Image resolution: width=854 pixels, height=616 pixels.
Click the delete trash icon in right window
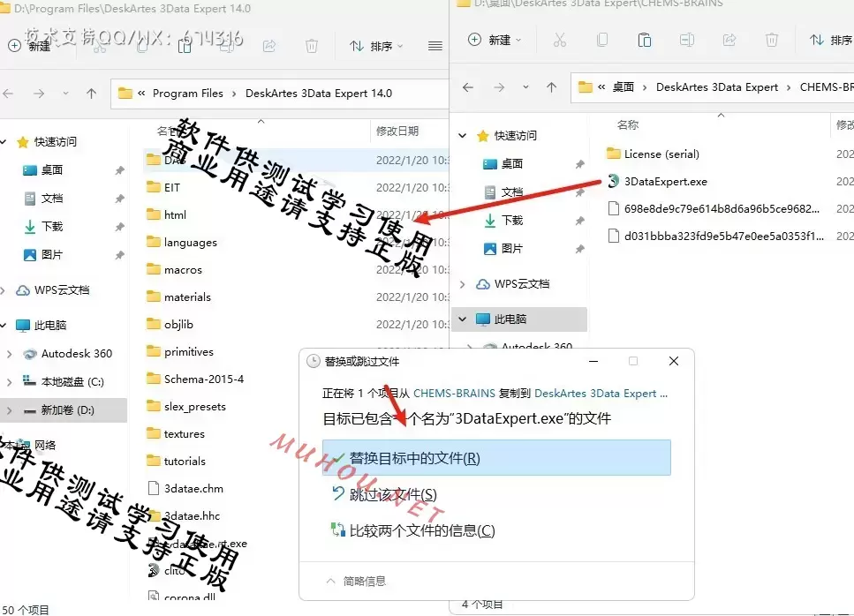tap(772, 40)
